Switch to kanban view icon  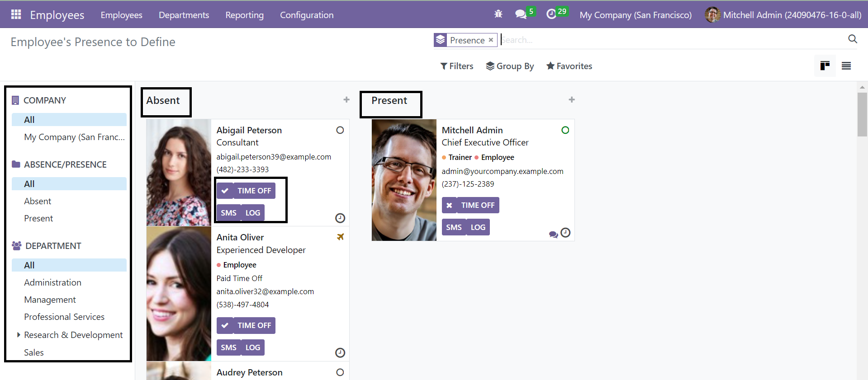(825, 66)
